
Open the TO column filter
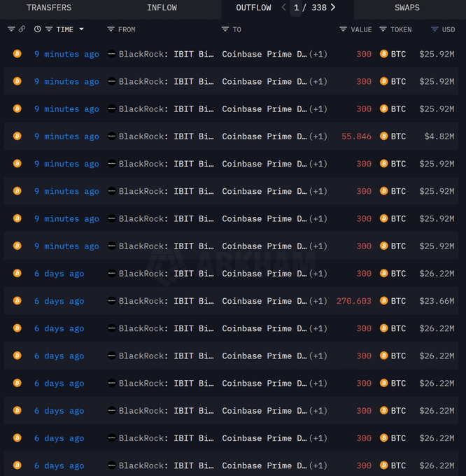[x=225, y=29]
